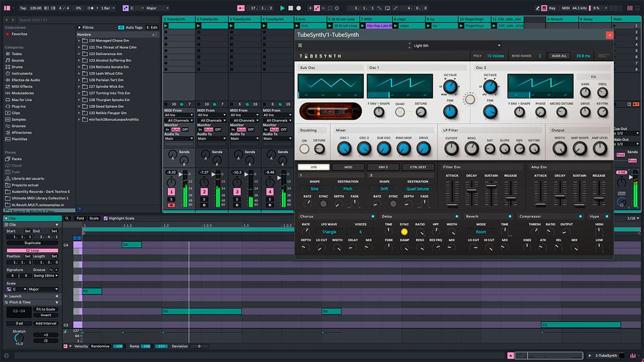
Task: Open the LFO 1 Sine shape selector
Action: pos(314,189)
